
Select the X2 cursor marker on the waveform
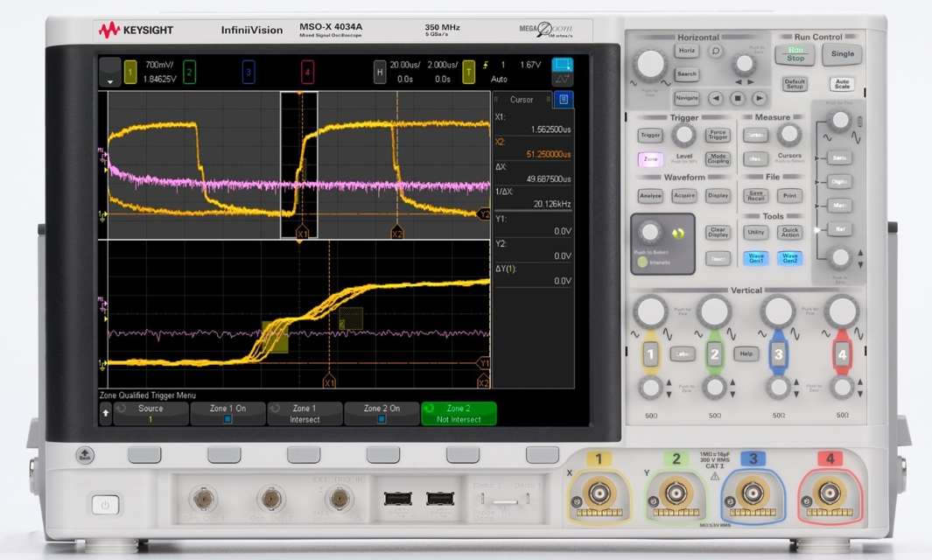click(x=399, y=232)
